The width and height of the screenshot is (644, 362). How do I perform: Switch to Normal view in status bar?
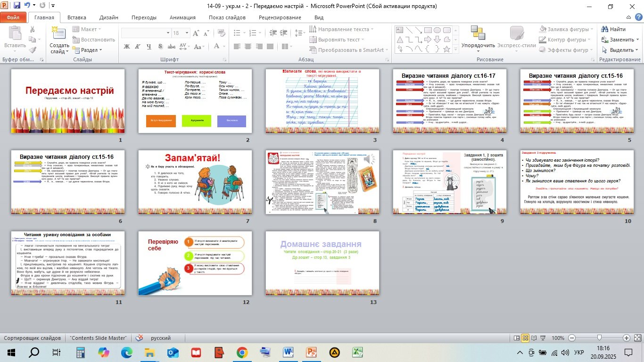tap(517, 338)
